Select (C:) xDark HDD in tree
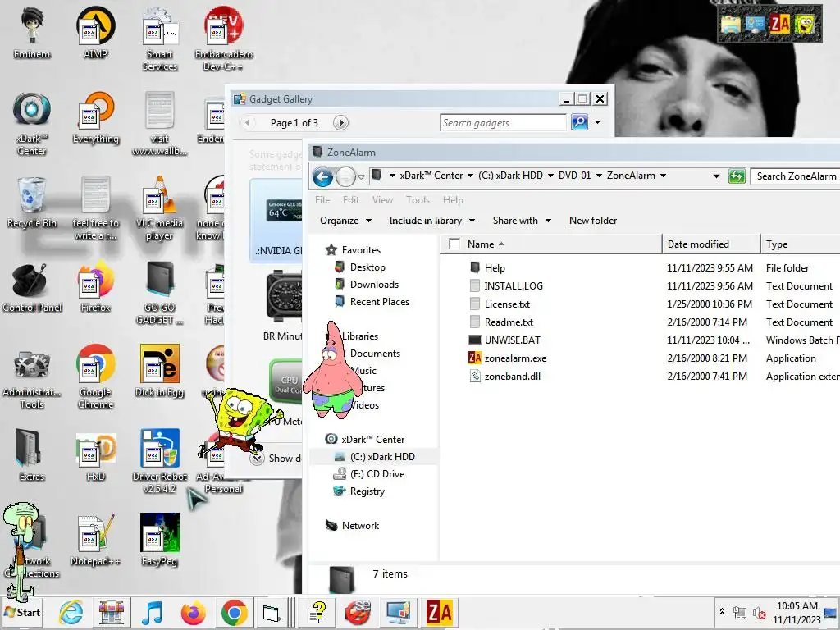840x630 pixels. point(374,456)
